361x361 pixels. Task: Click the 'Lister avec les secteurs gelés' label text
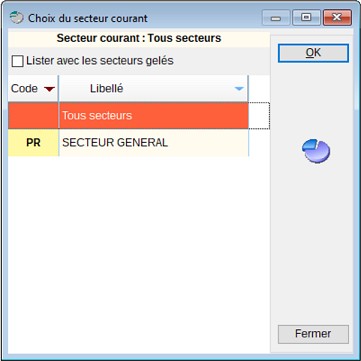(x=100, y=61)
